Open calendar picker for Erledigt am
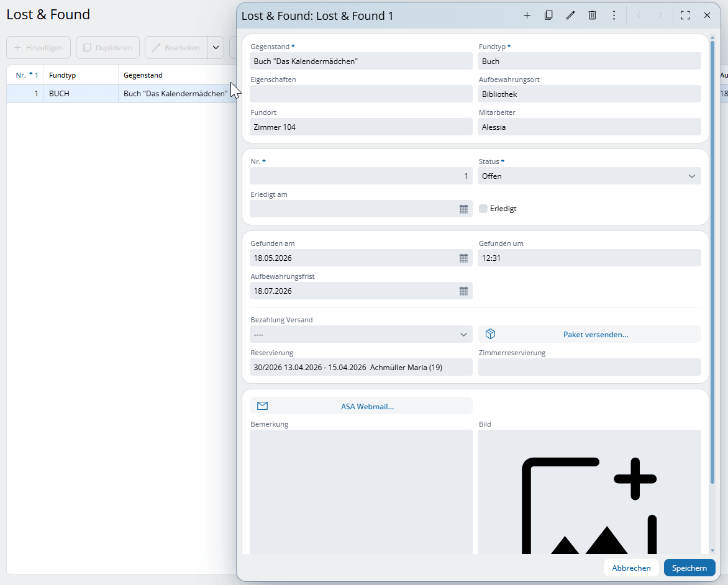This screenshot has height=585, width=728. coord(463,209)
